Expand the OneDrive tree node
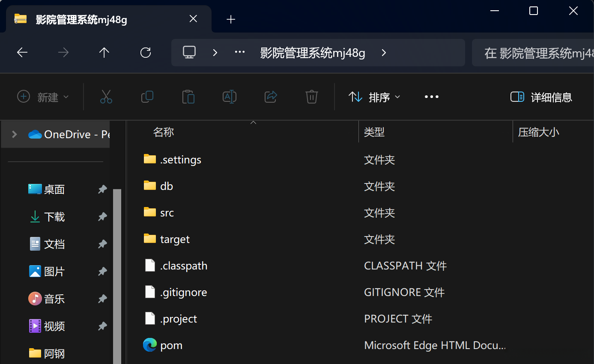Screen dimensions: 594x364 [15, 134]
